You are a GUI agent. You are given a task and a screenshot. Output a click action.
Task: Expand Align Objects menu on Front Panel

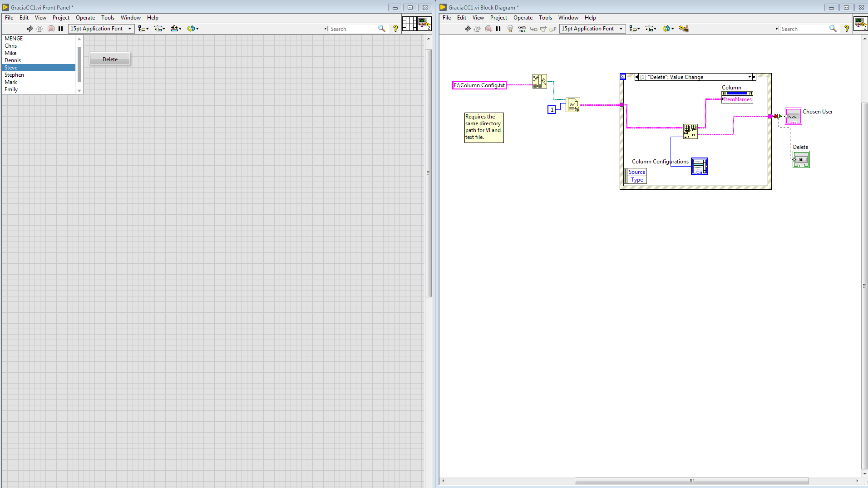click(143, 29)
